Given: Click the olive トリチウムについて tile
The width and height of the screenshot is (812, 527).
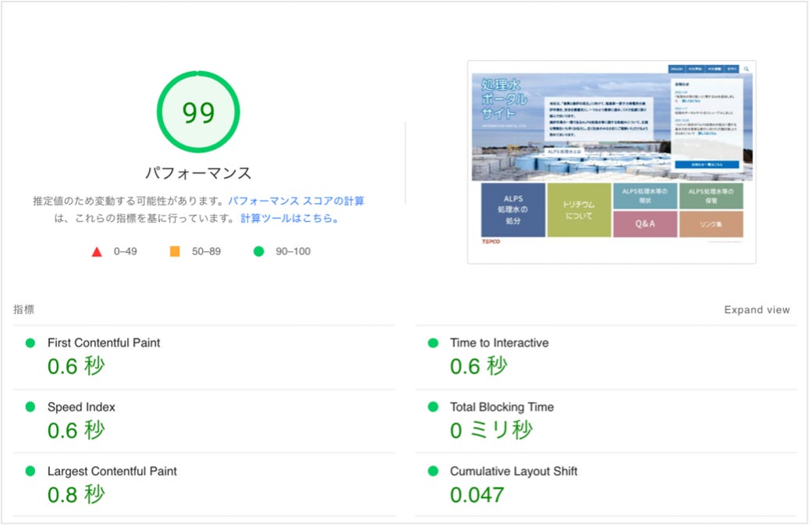Looking at the screenshot, I should tap(579, 209).
